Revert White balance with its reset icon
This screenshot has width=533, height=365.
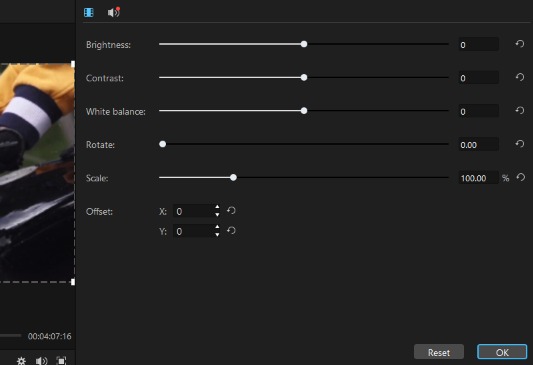coord(520,110)
